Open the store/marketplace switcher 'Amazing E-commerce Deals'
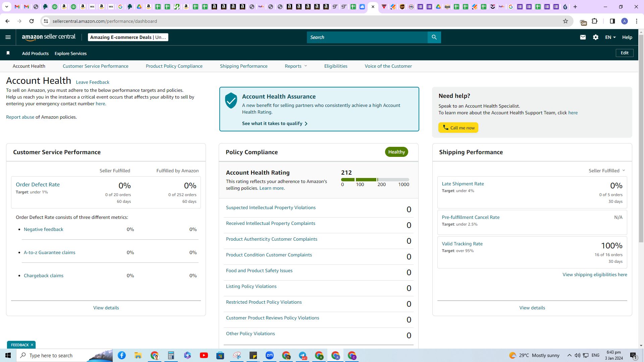The image size is (644, 362). pyautogui.click(x=128, y=37)
